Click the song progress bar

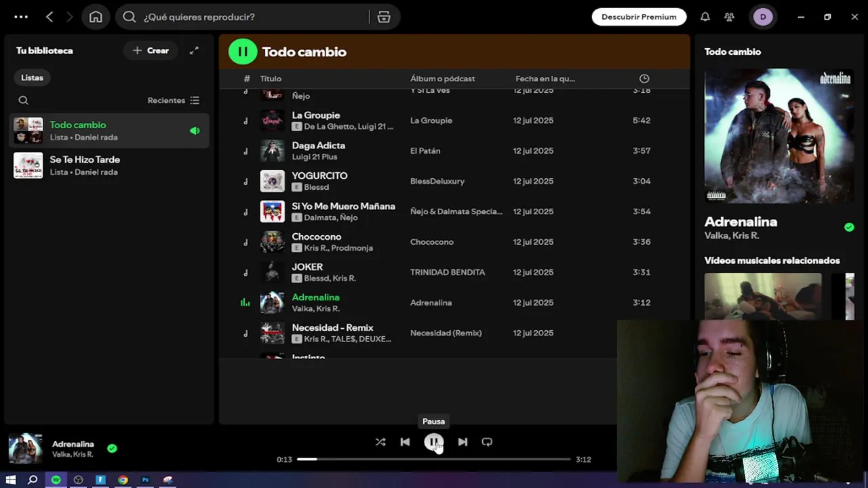click(434, 460)
